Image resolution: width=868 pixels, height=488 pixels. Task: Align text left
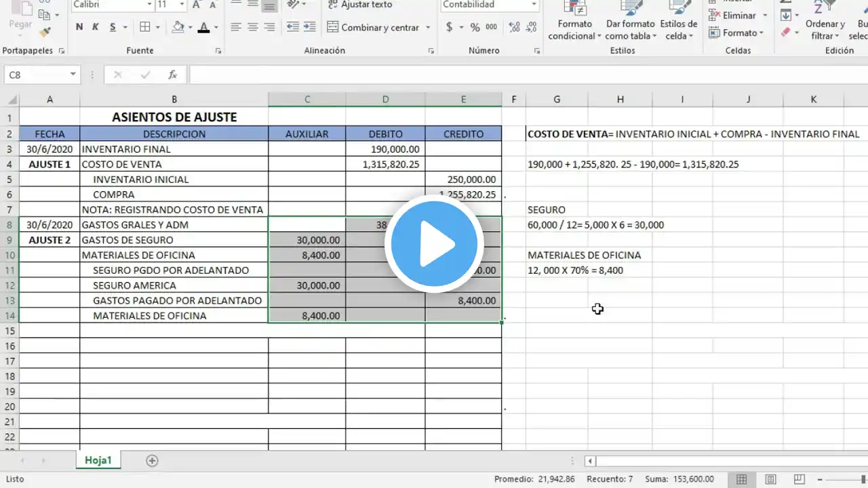pos(236,27)
